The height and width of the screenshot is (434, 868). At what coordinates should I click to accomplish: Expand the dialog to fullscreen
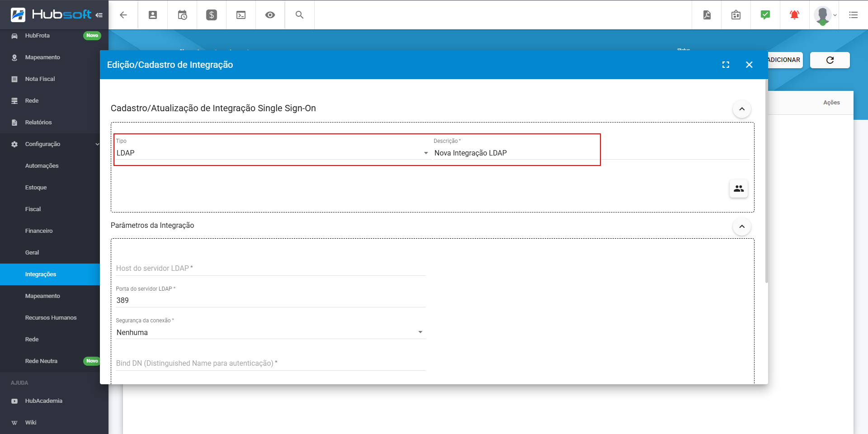coord(726,65)
